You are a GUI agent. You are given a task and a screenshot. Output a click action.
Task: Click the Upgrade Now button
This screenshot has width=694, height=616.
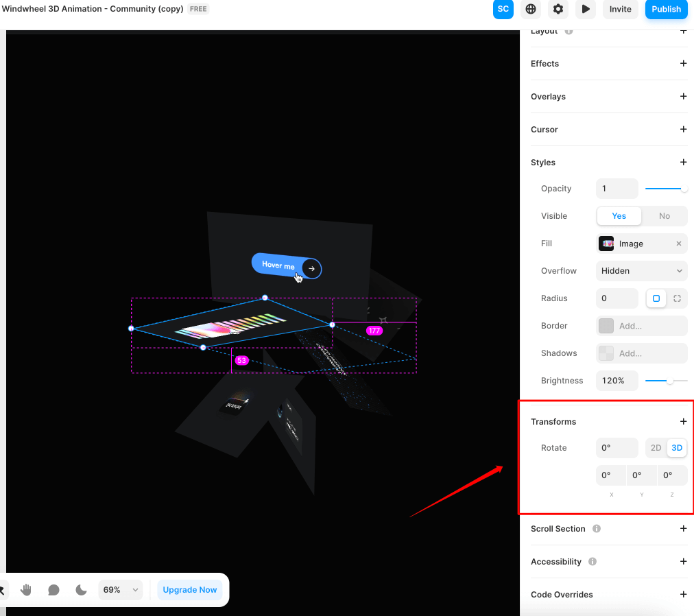pos(190,590)
